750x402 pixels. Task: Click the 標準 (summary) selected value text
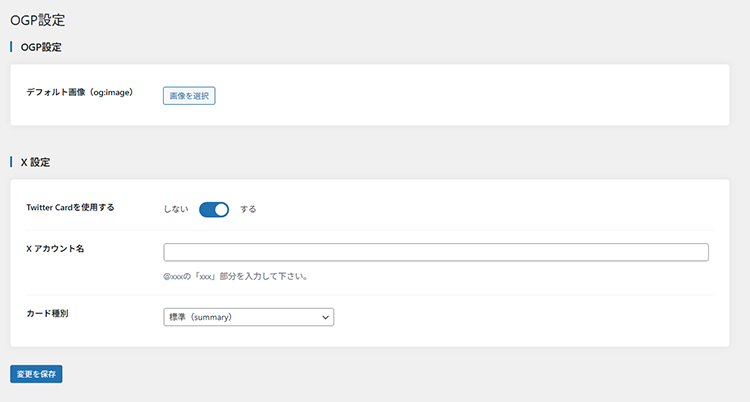click(201, 317)
